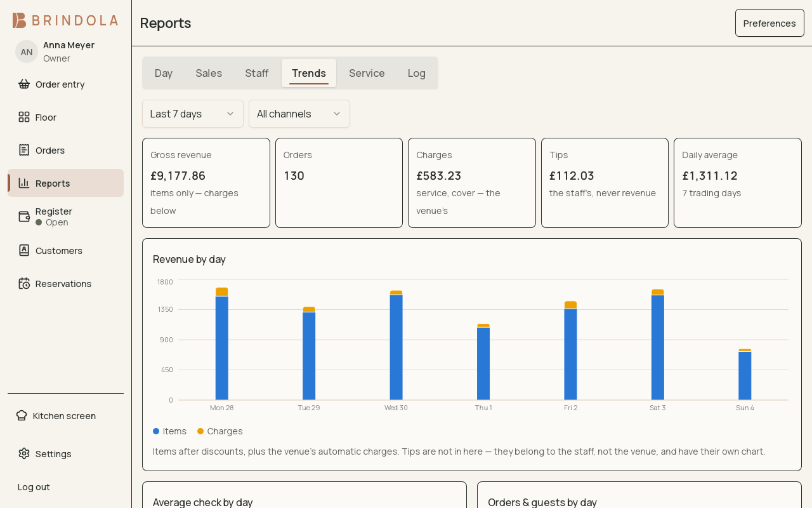Click the Brindola logo icon
The image size is (812, 508).
tap(19, 20)
